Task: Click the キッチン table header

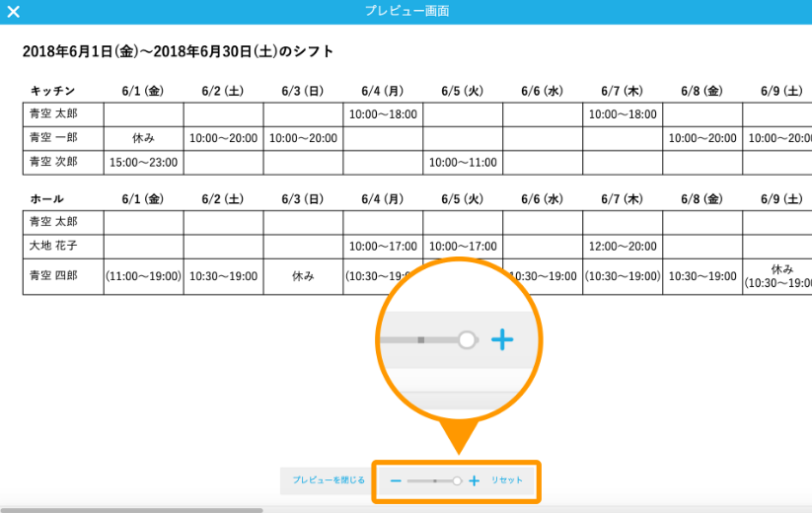Action: point(52,91)
